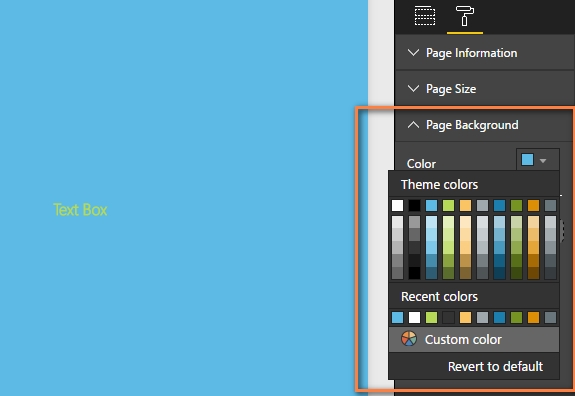Collapse the Page Background section
Image resolution: width=575 pixels, height=396 pixels.
[x=484, y=125]
